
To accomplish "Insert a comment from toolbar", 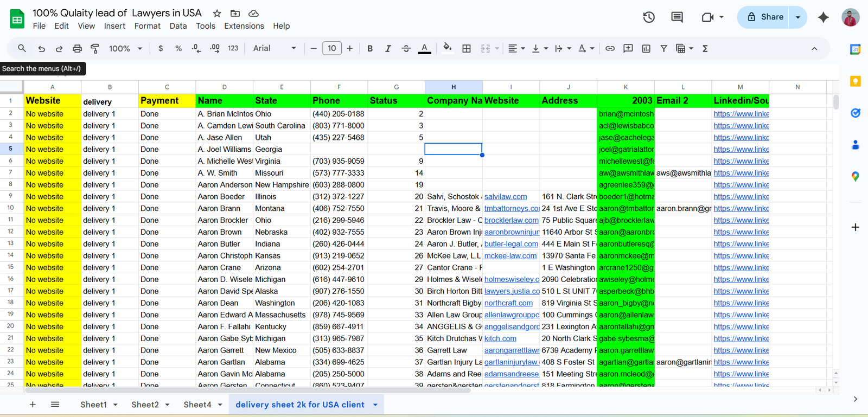I will pyautogui.click(x=628, y=49).
